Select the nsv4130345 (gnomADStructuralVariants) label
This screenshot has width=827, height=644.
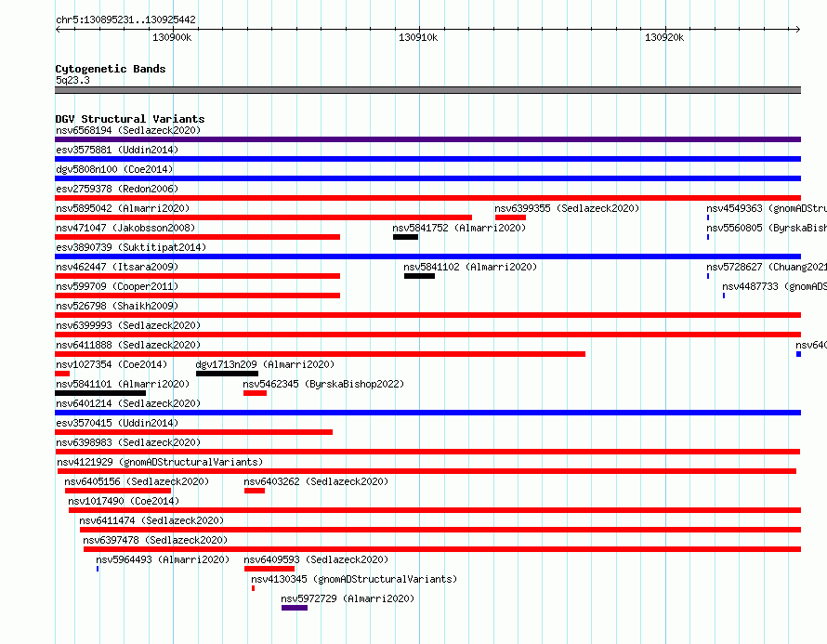pyautogui.click(x=354, y=579)
